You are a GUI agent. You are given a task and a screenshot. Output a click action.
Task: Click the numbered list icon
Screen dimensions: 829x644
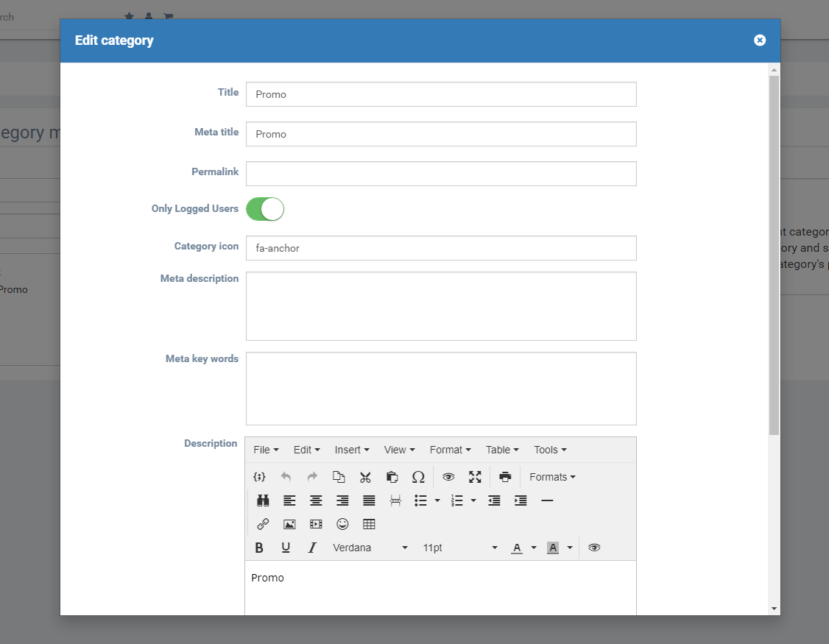[x=456, y=500]
